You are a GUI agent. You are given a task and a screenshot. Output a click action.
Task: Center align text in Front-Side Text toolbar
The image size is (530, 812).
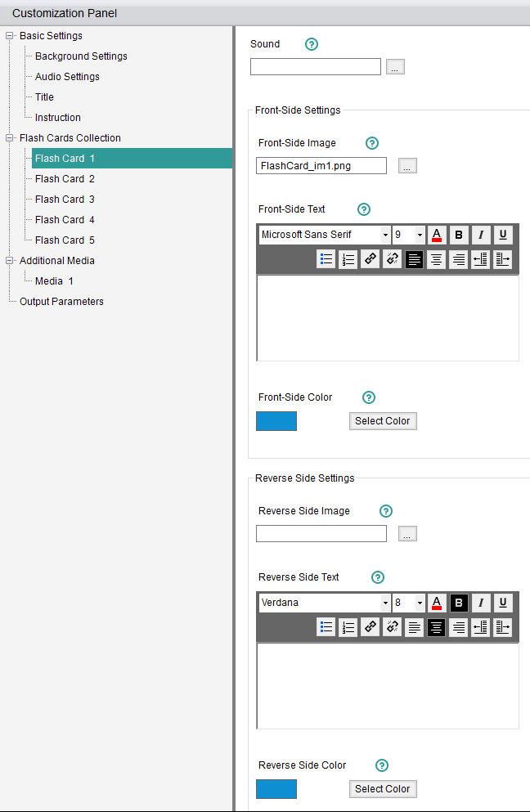pyautogui.click(x=437, y=260)
